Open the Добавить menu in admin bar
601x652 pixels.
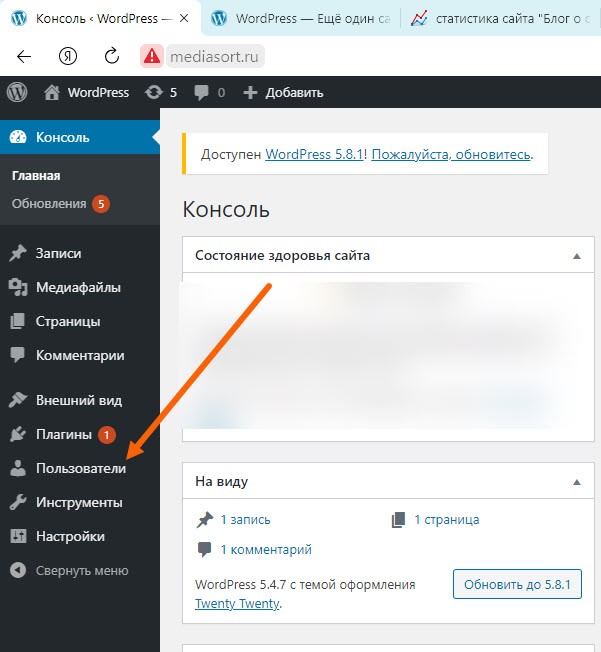[283, 92]
